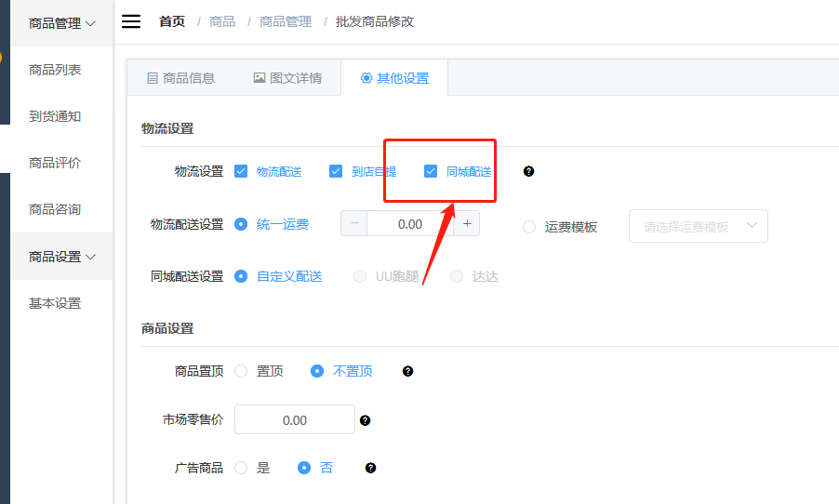Click help icon beside 不置顶
This screenshot has height=504, width=839.
[407, 371]
